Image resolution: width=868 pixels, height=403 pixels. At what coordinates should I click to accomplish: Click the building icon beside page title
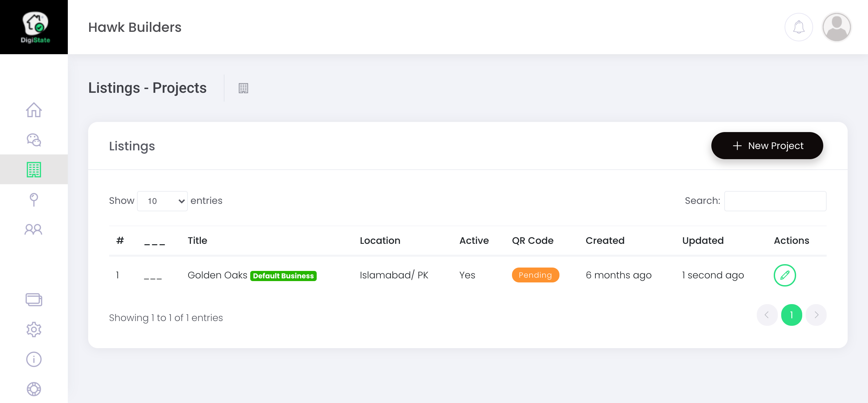[x=243, y=88]
